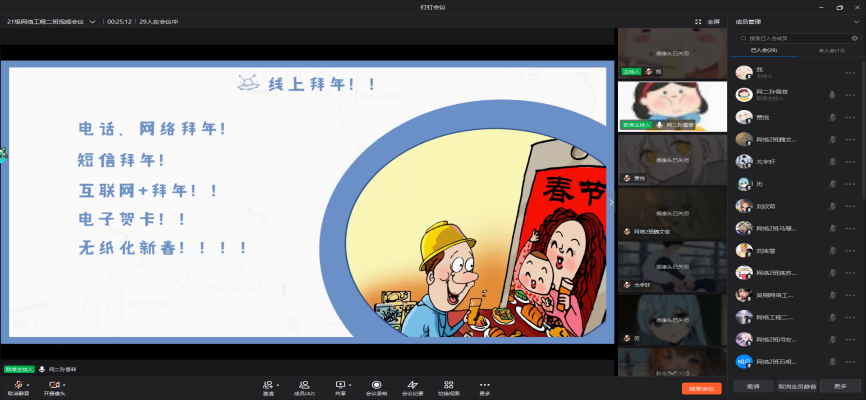Click the 取消全员静音 button
The width and height of the screenshot is (866, 400).
pos(796,386)
